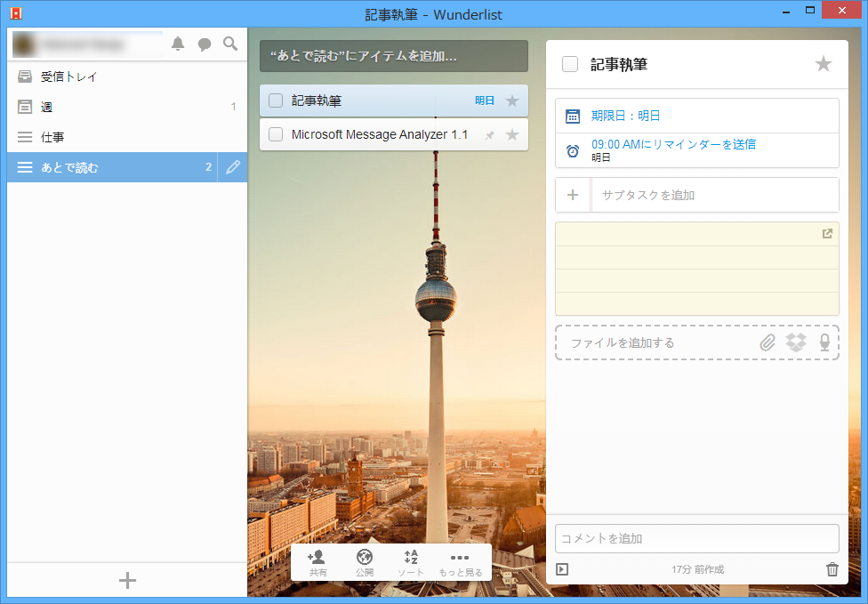Click the コメントを追加 comment field
Viewport: 868px width, 604px height.
click(696, 538)
